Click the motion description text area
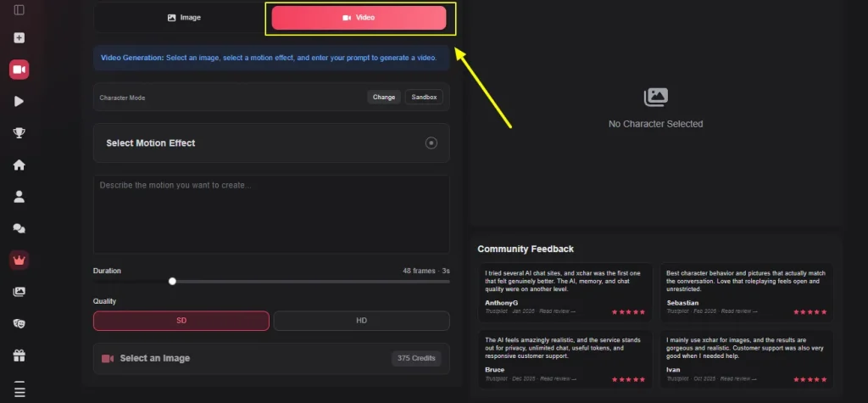Screen dimensions: 868x403 coord(271,215)
